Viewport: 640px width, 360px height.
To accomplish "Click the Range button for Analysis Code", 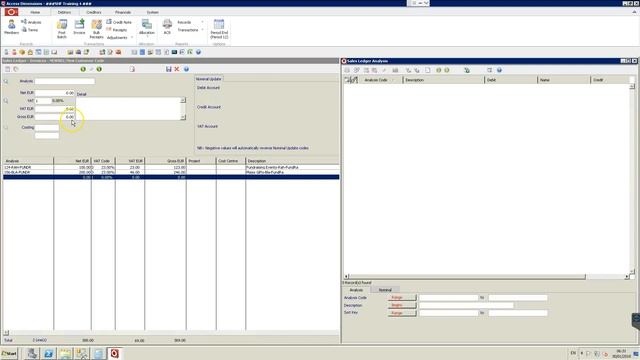I will click(x=402, y=298).
